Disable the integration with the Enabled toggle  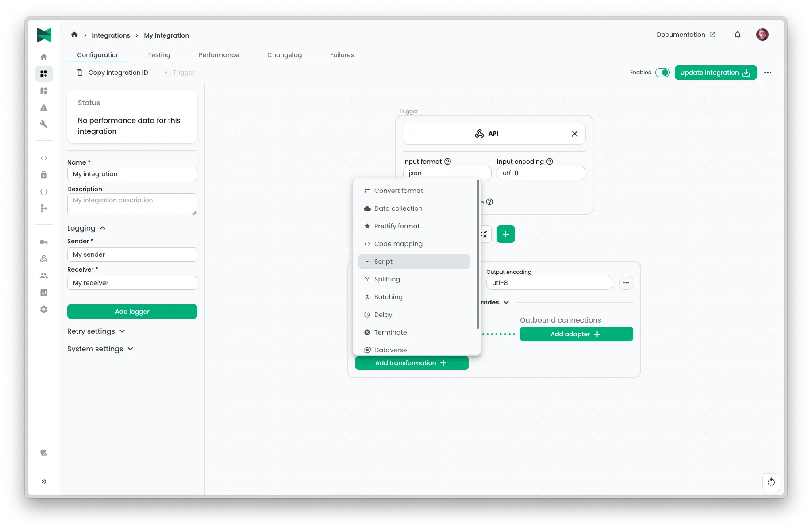662,72
